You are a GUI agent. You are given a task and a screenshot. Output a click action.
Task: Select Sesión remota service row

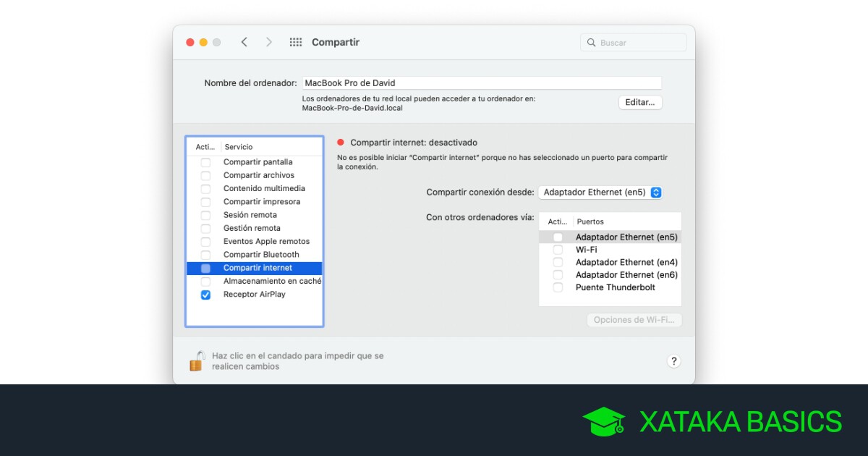250,215
